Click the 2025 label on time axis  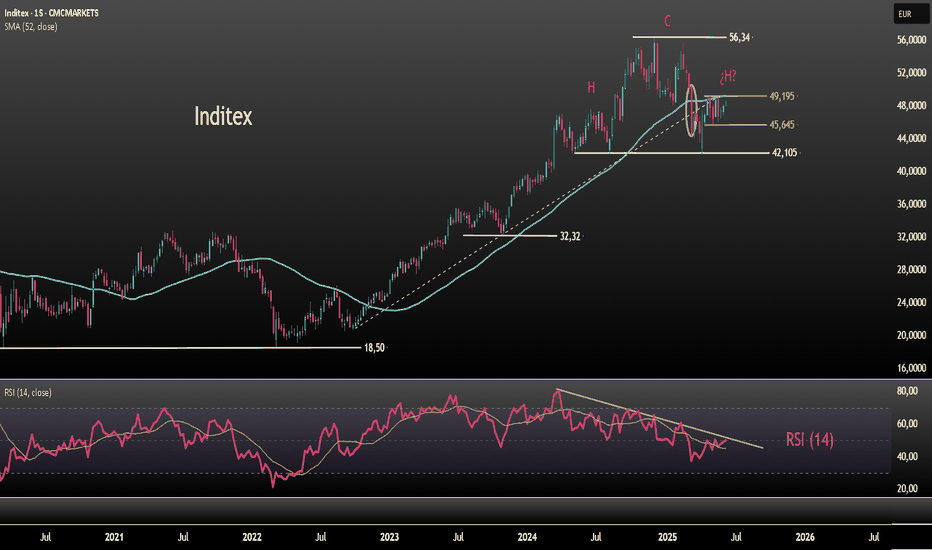pos(667,537)
